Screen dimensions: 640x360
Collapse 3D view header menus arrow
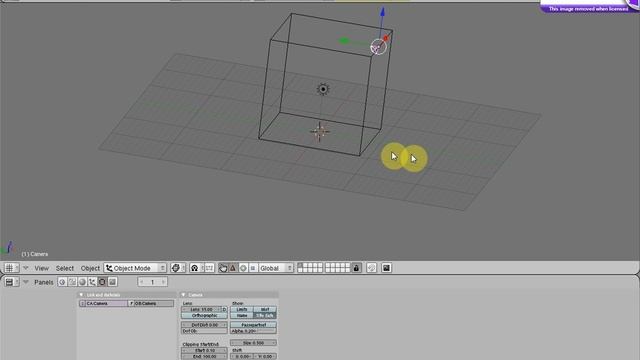pyautogui.click(x=26, y=268)
